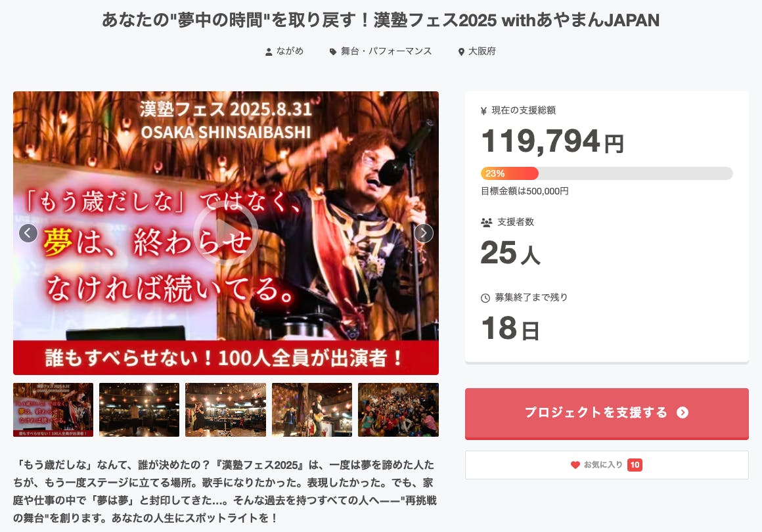Click プロジェクトを支援する button
762x532 pixels.
[606, 414]
